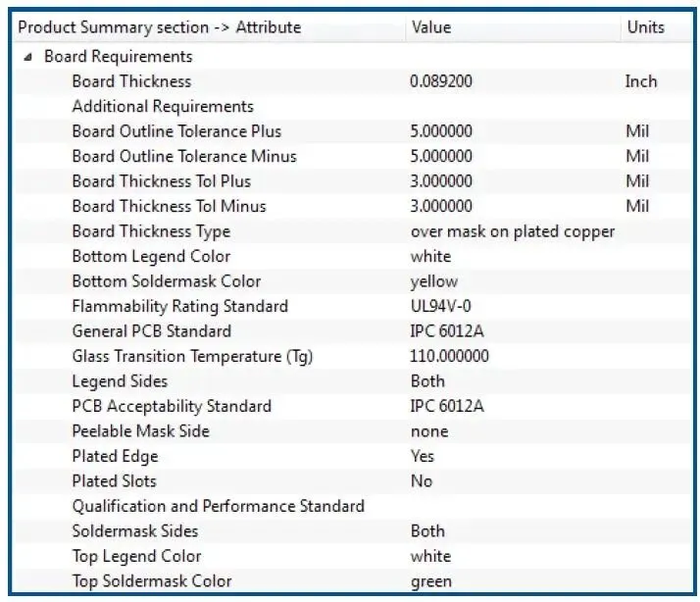Image resolution: width=700 pixels, height=602 pixels.
Task: Select the Flammability Rating Standard row
Action: (180, 307)
